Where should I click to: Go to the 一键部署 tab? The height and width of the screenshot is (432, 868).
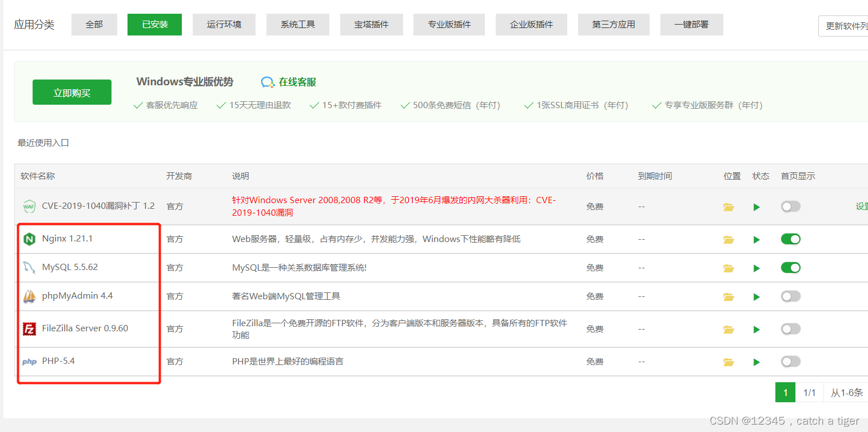[692, 25]
